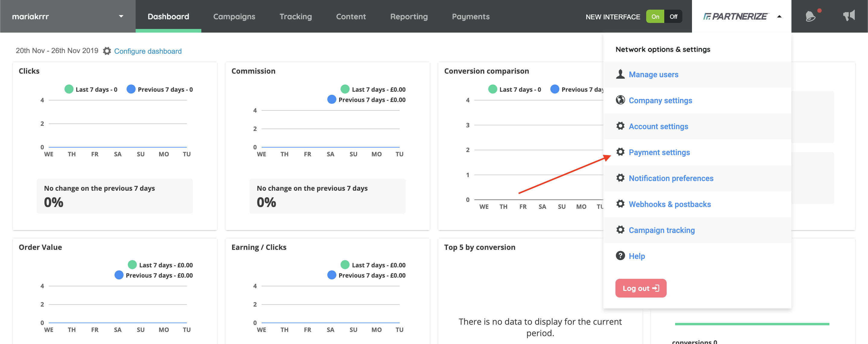Open the Partnerize logo dropdown
Screen dimensions: 868x344
click(735, 16)
